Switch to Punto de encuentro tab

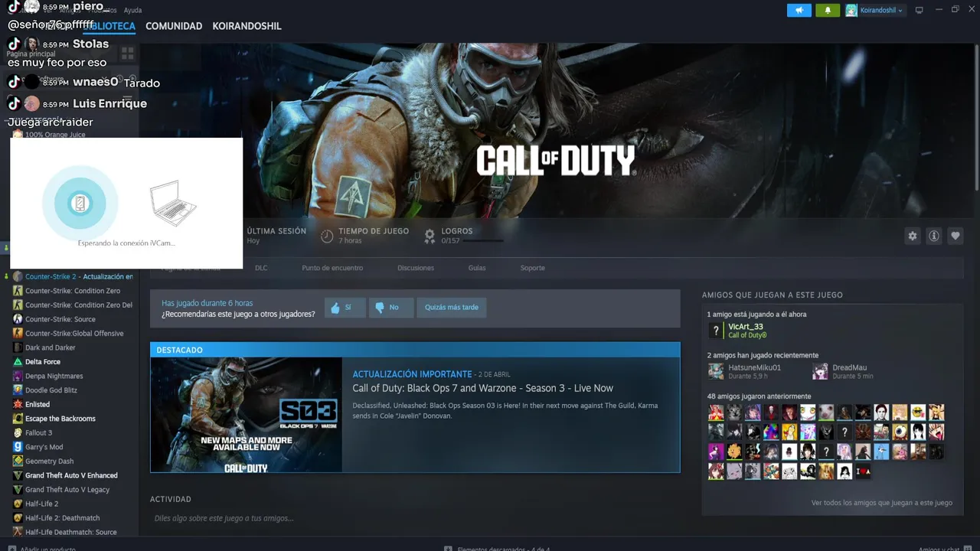pyautogui.click(x=332, y=268)
